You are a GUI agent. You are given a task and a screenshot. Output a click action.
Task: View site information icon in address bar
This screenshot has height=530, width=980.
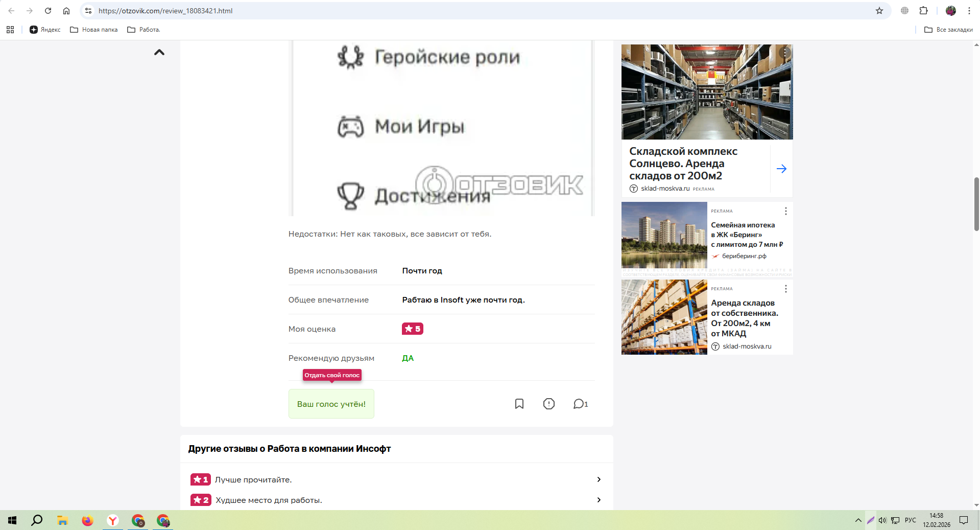(x=88, y=11)
